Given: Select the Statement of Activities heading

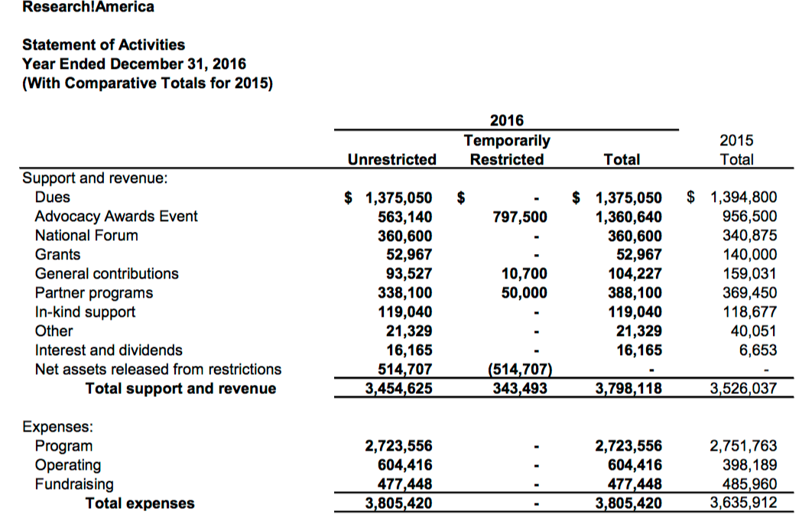Looking at the screenshot, I should pos(103,45).
